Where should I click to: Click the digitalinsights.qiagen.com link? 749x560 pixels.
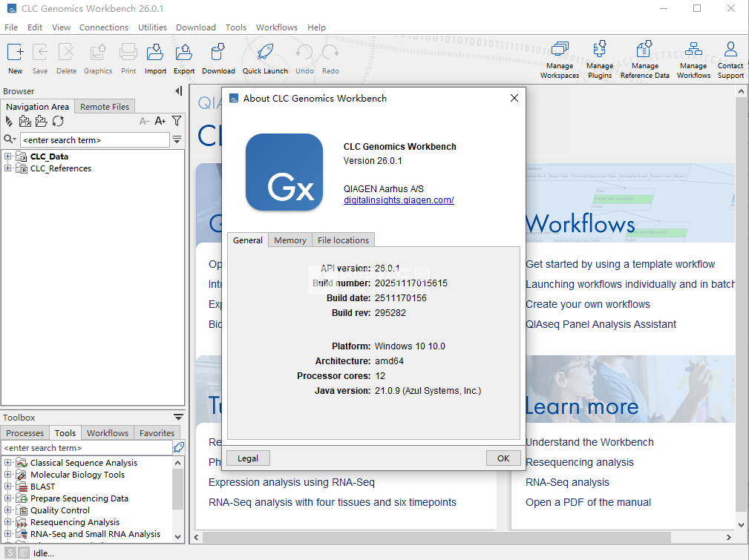(x=399, y=200)
